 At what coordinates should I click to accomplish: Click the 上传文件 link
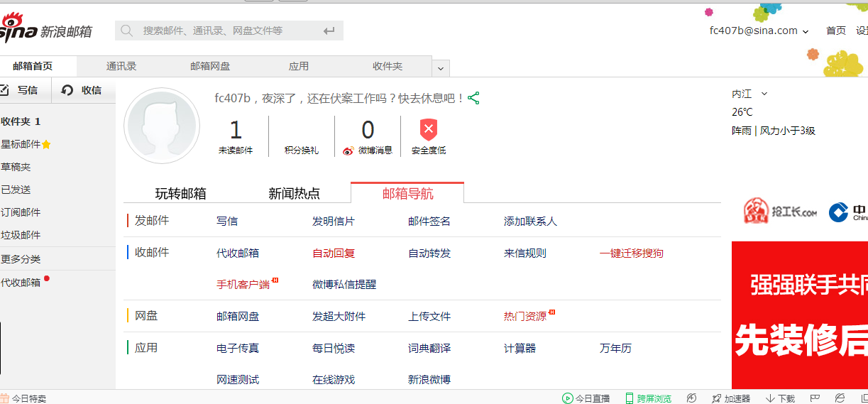[x=429, y=316]
